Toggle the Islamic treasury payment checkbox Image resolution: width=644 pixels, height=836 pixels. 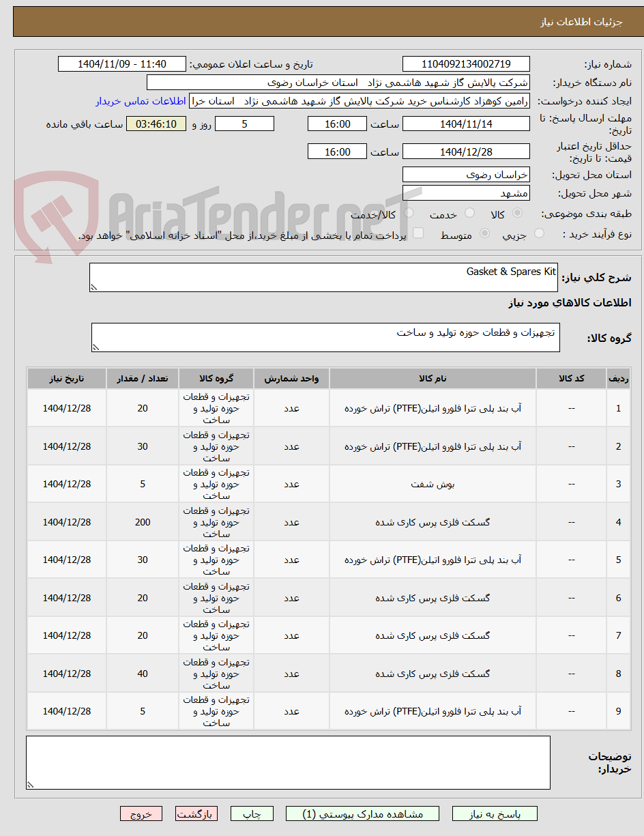(x=418, y=233)
